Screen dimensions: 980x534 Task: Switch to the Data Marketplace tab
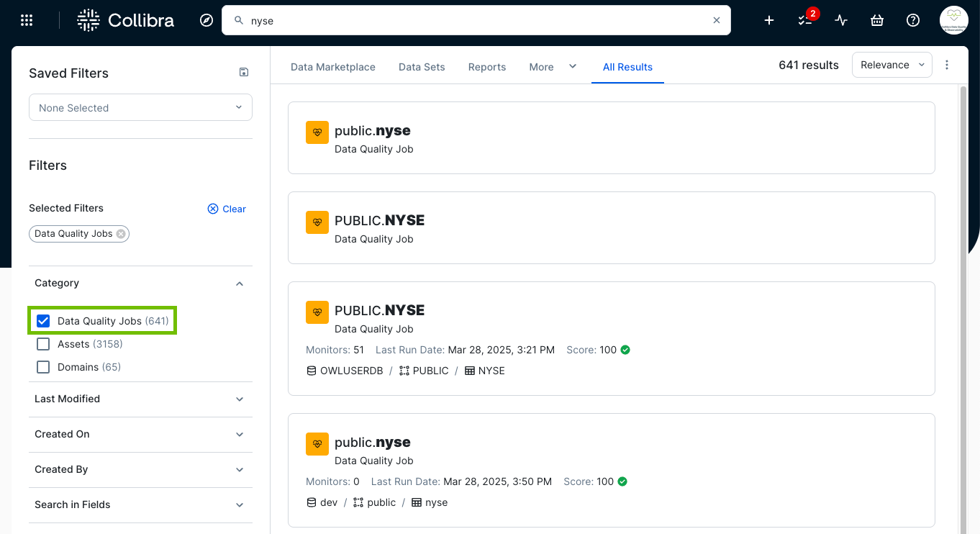[332, 67]
